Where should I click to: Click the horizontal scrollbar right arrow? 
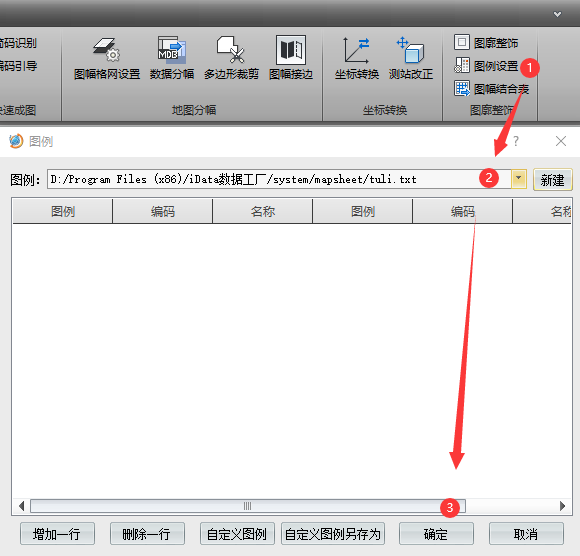tap(562, 506)
